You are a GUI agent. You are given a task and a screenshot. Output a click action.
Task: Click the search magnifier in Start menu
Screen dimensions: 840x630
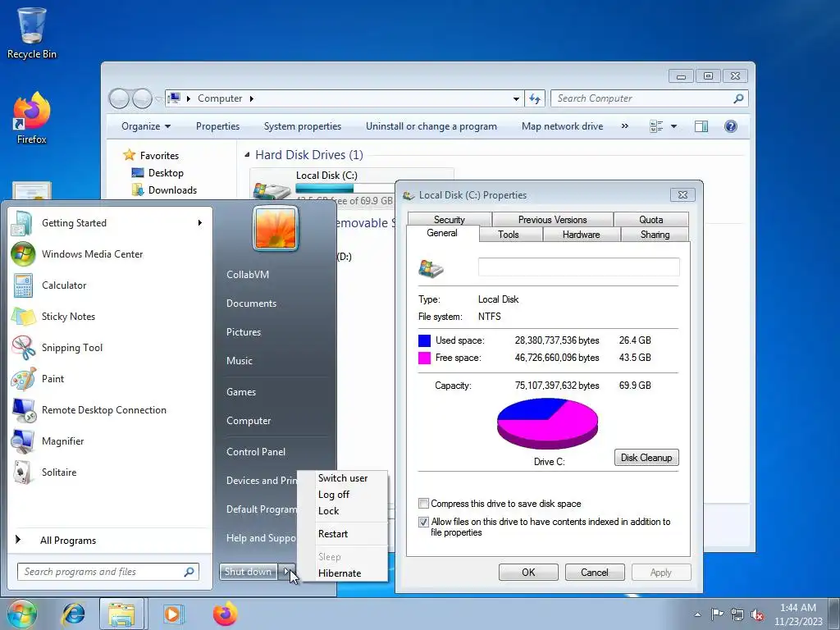[189, 572]
